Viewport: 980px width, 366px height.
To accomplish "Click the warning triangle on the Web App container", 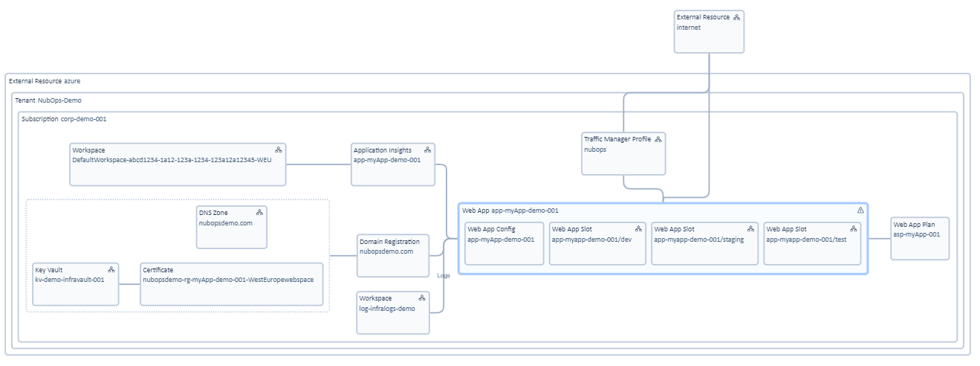I will click(x=860, y=211).
